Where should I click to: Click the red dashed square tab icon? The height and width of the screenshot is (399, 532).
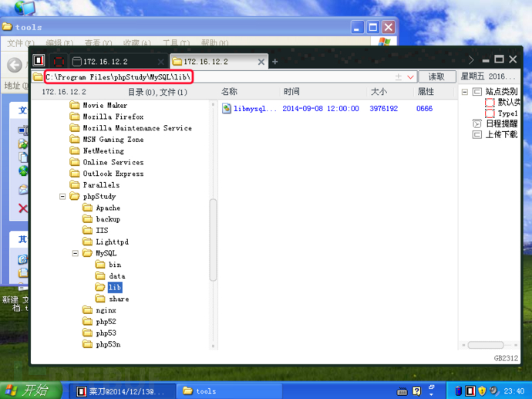(59, 62)
